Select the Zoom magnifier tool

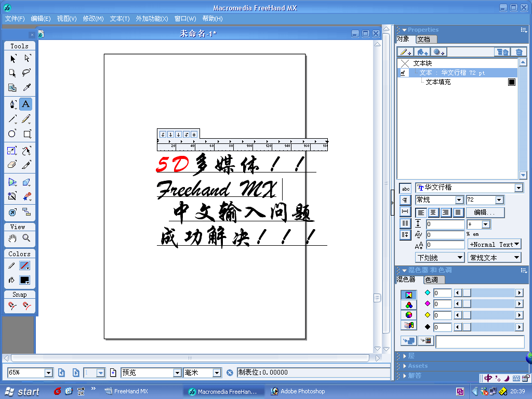tap(26, 238)
